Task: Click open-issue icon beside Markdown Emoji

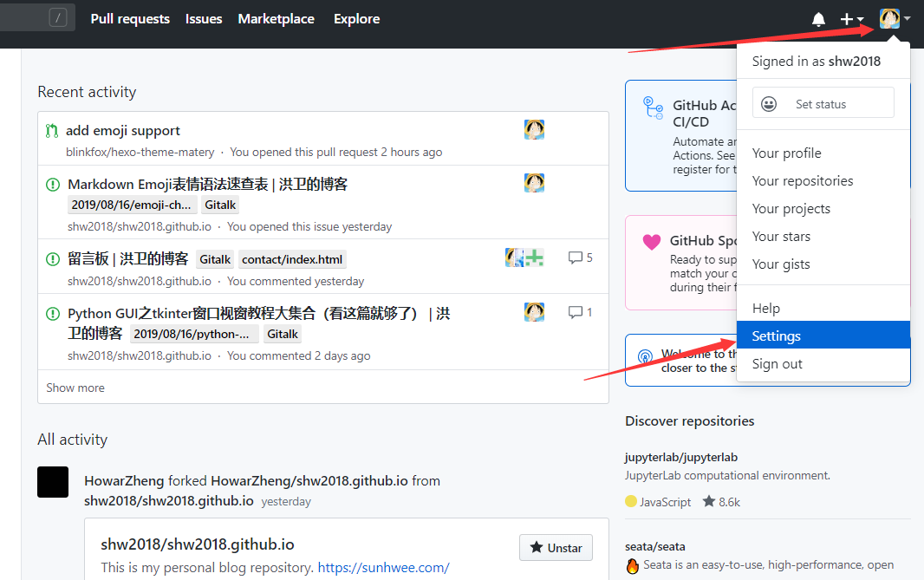Action: pos(53,185)
